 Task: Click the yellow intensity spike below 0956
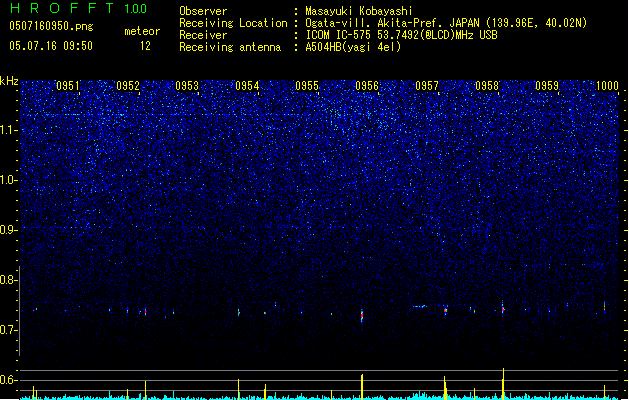(x=362, y=387)
